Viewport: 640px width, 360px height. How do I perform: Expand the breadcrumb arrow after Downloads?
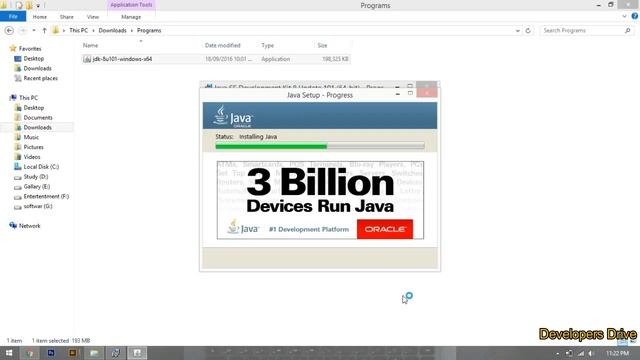(x=131, y=31)
